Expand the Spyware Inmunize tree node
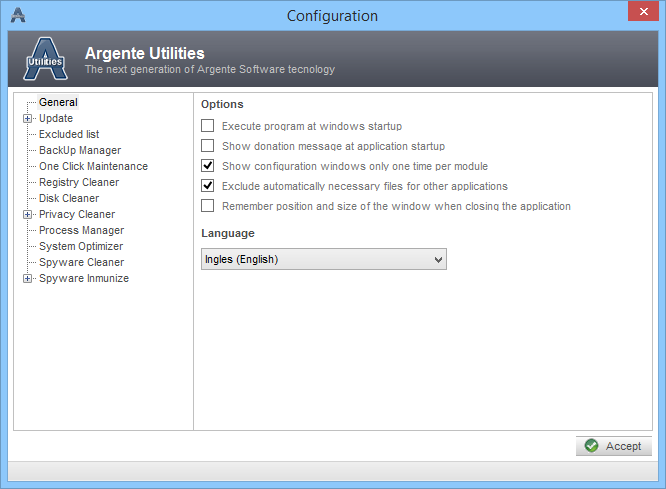This screenshot has width=666, height=489. click(x=28, y=279)
